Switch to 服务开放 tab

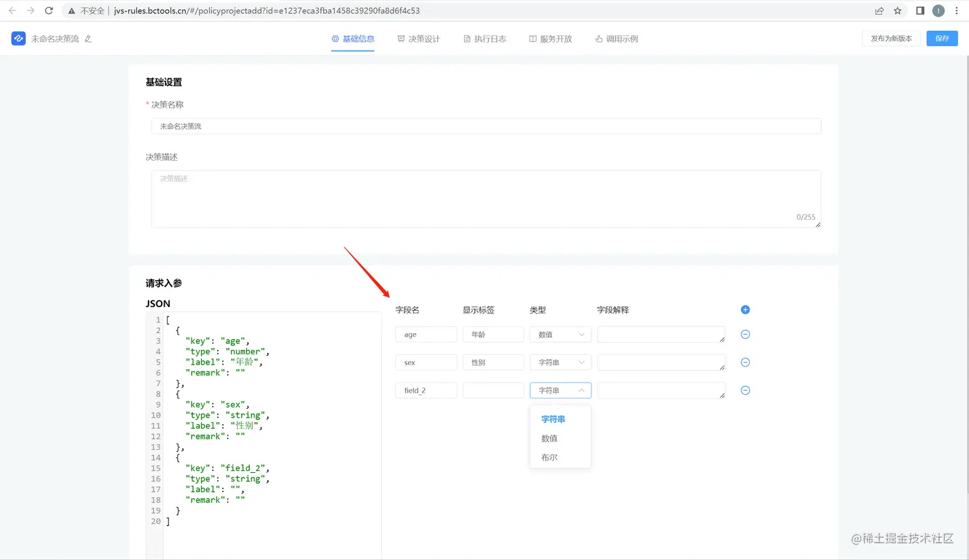pyautogui.click(x=551, y=39)
